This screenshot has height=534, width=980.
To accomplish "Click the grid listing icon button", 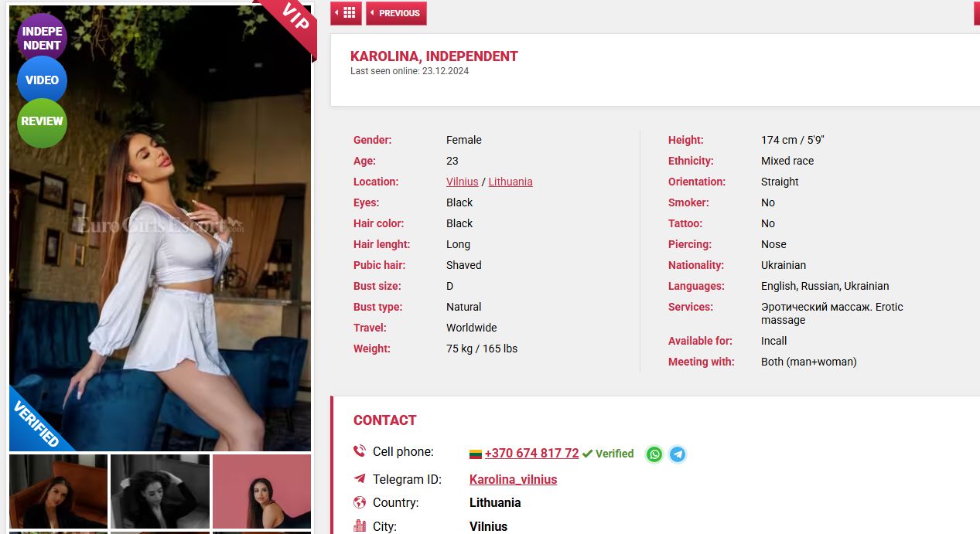I will pyautogui.click(x=345, y=13).
